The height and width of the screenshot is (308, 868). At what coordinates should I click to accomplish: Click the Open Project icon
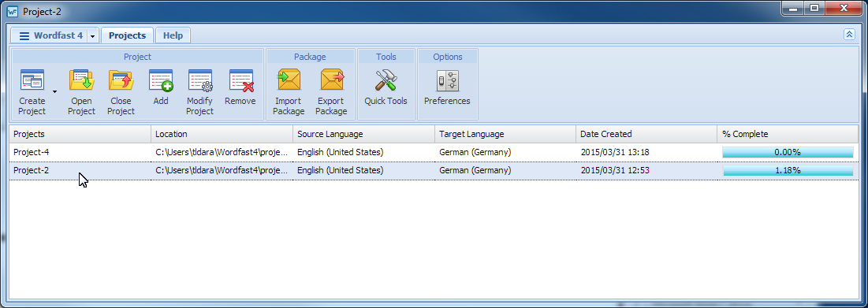pos(81,80)
